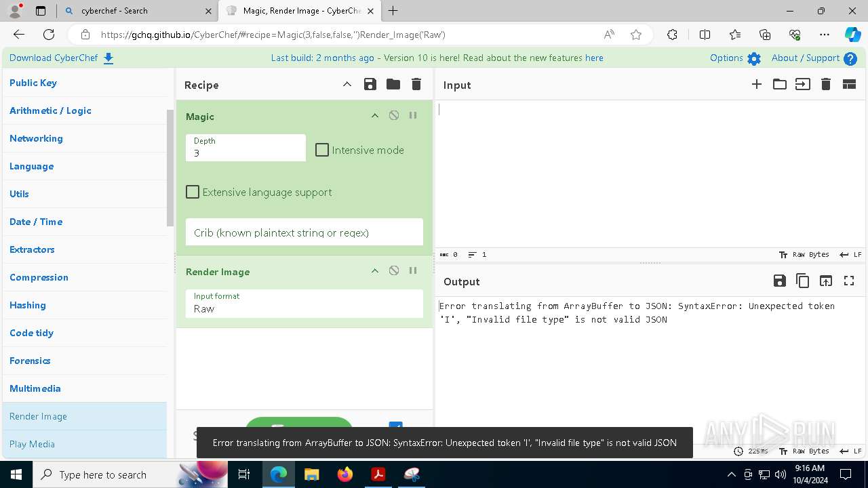Expand the Date / Time category
The image size is (868, 488).
click(85, 222)
